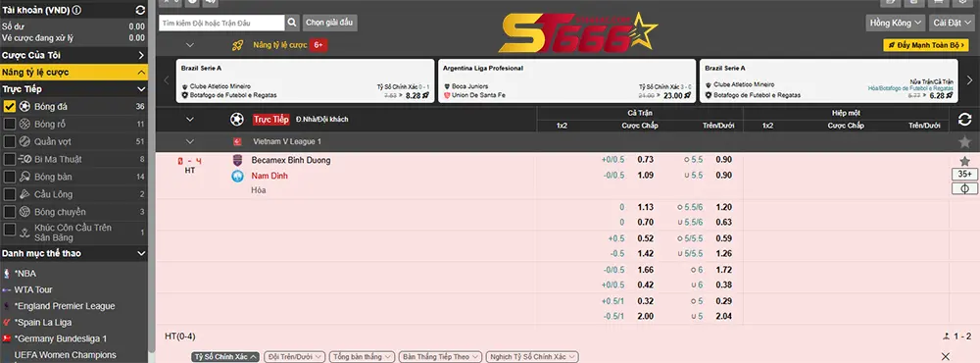Click the volleyball icon beside Bóng chuyền
The image size is (980, 363).
point(25,212)
